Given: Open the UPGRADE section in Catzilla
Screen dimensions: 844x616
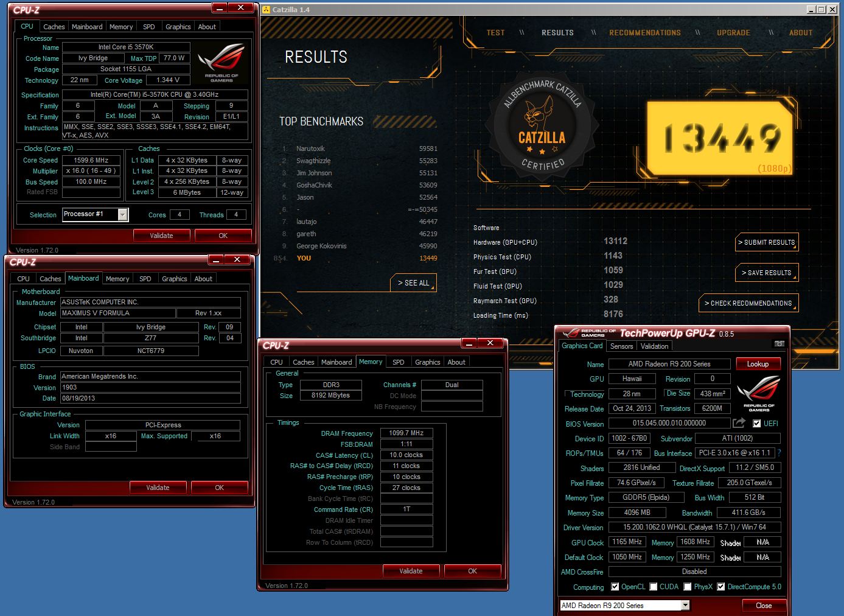Looking at the screenshot, I should point(733,33).
